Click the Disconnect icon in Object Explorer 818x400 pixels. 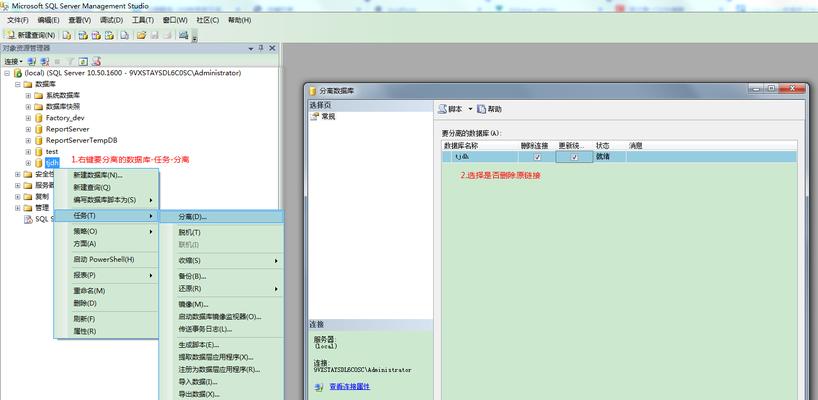45,61
